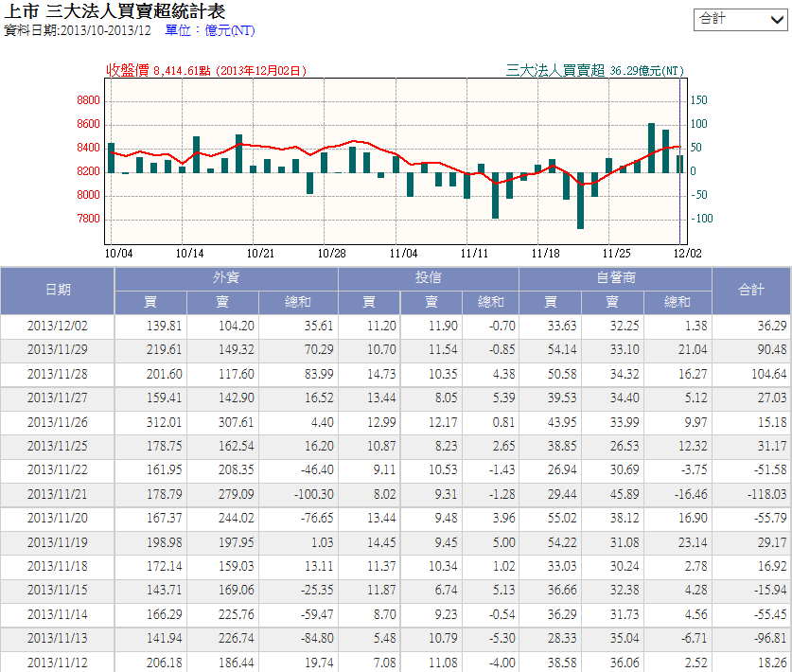Open the 合計 dropdown selector

[x=740, y=20]
